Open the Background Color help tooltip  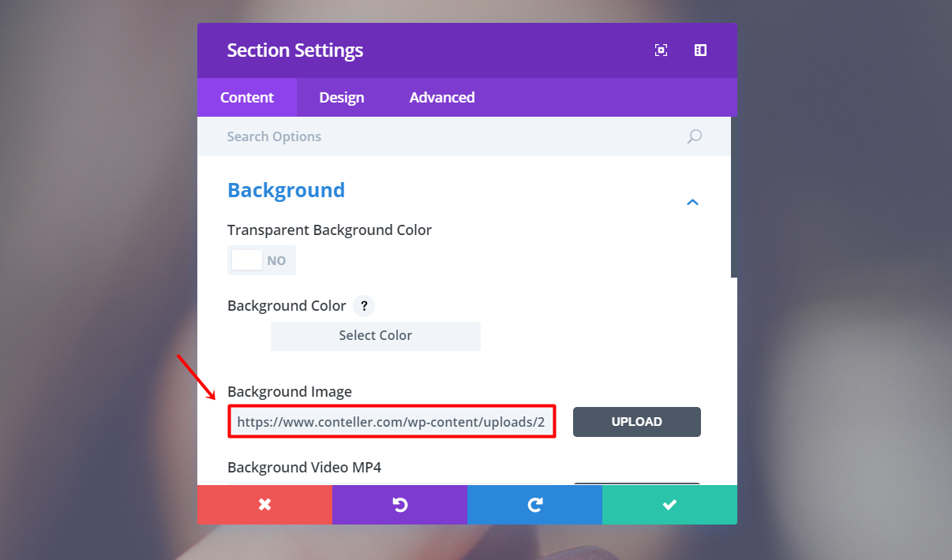pos(363,306)
